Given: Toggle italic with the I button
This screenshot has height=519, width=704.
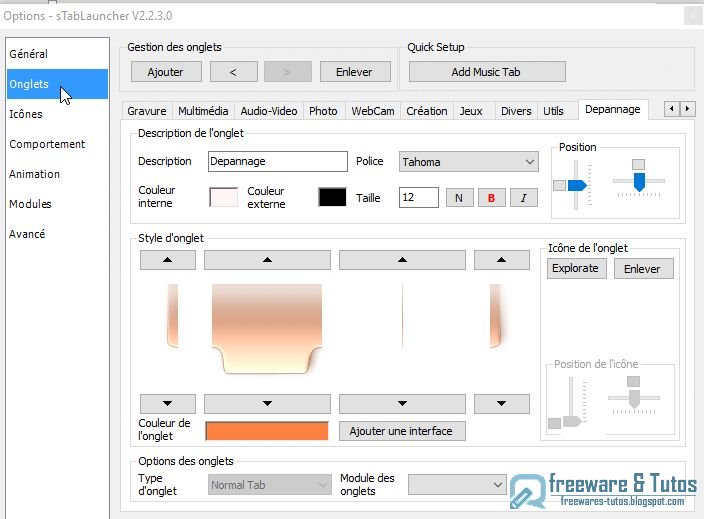Looking at the screenshot, I should click(524, 198).
